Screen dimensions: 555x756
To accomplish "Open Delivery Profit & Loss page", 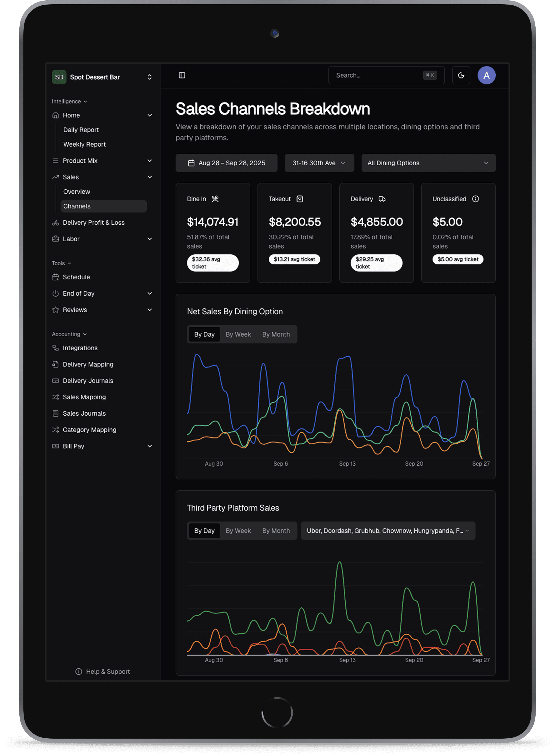I will click(x=93, y=223).
